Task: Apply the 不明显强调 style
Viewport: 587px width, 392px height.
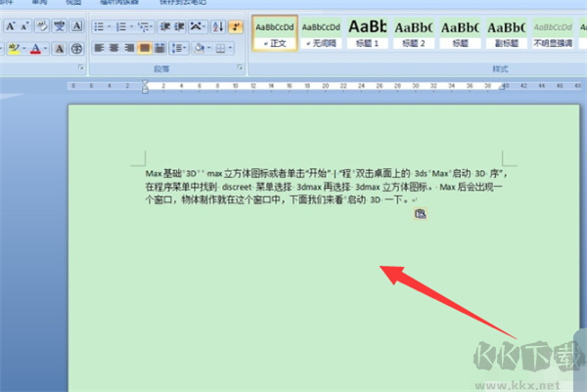Action: (554, 33)
